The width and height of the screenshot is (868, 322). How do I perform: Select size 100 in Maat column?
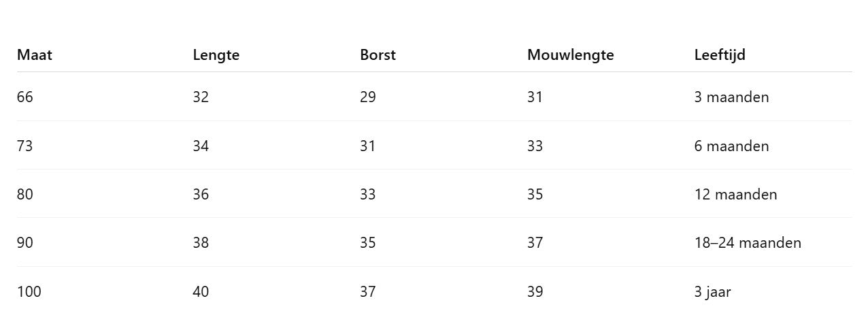[x=29, y=292]
